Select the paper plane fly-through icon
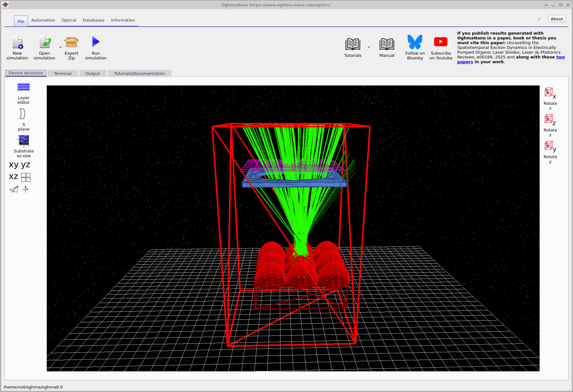The width and height of the screenshot is (573, 392). click(x=14, y=190)
